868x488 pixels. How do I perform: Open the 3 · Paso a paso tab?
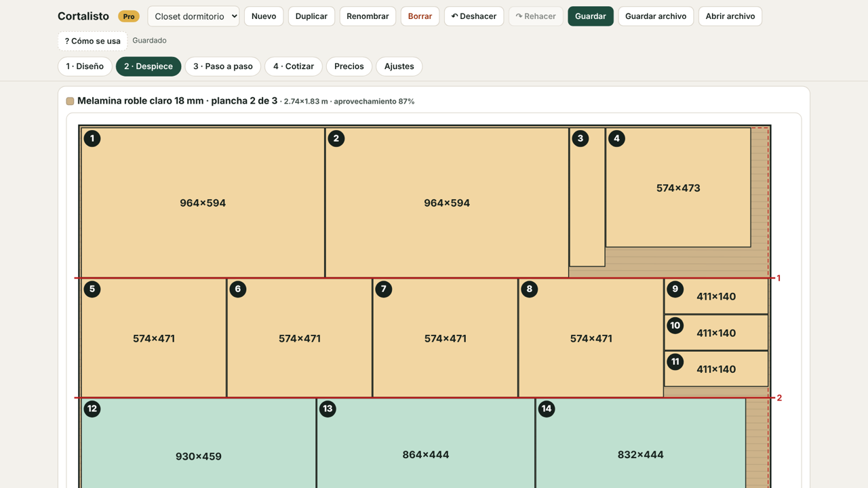(223, 66)
